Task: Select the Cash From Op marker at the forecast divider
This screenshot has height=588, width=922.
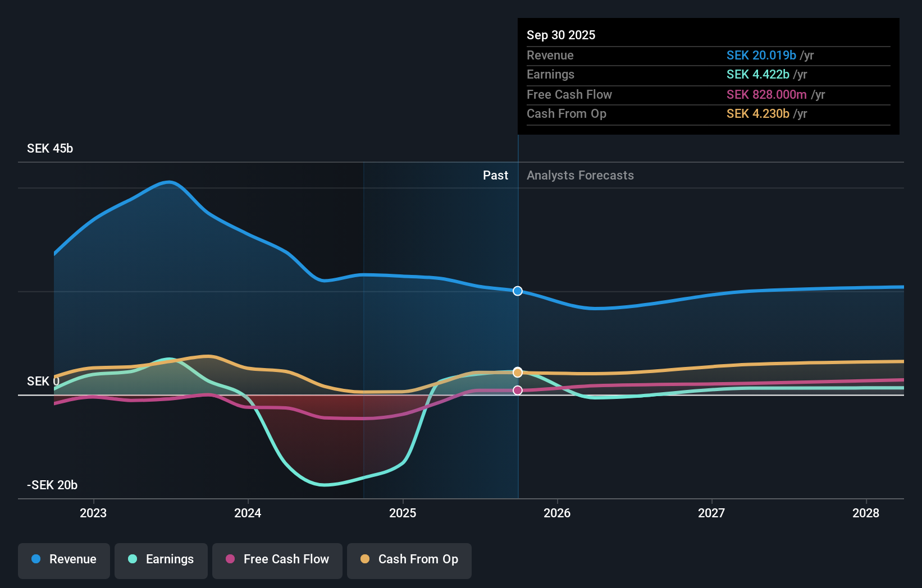Action: coord(517,371)
